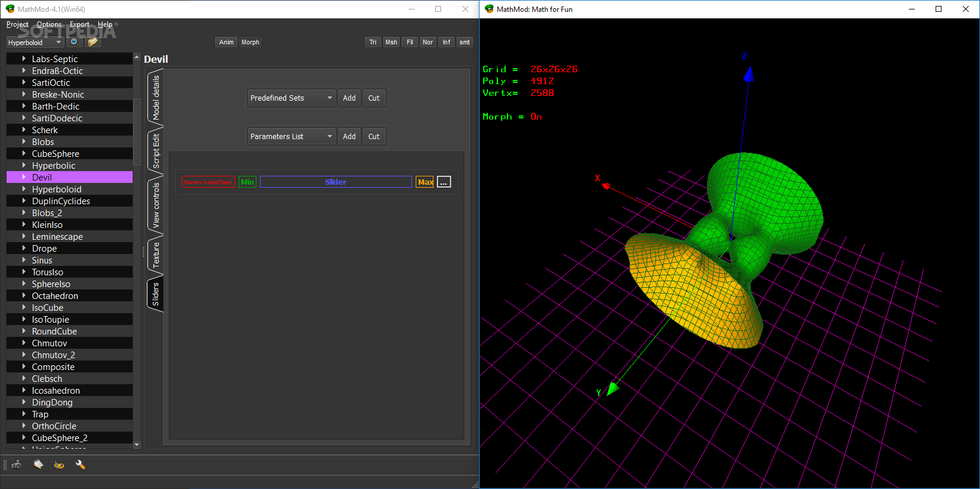
Task: Select IsoToupie in the model list
Action: click(50, 319)
